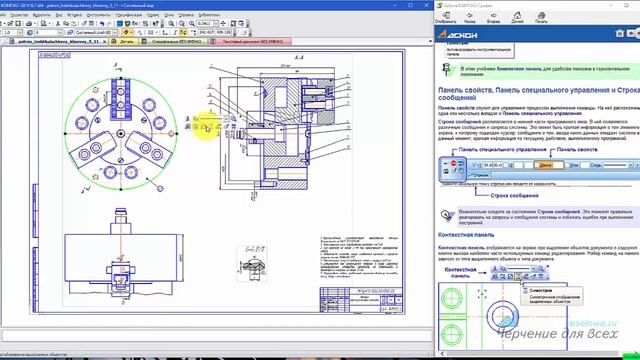Image resolution: width=640 pixels, height=360 pixels.
Task: Click the shield-shaped toolbar icon
Action: [127, 23]
